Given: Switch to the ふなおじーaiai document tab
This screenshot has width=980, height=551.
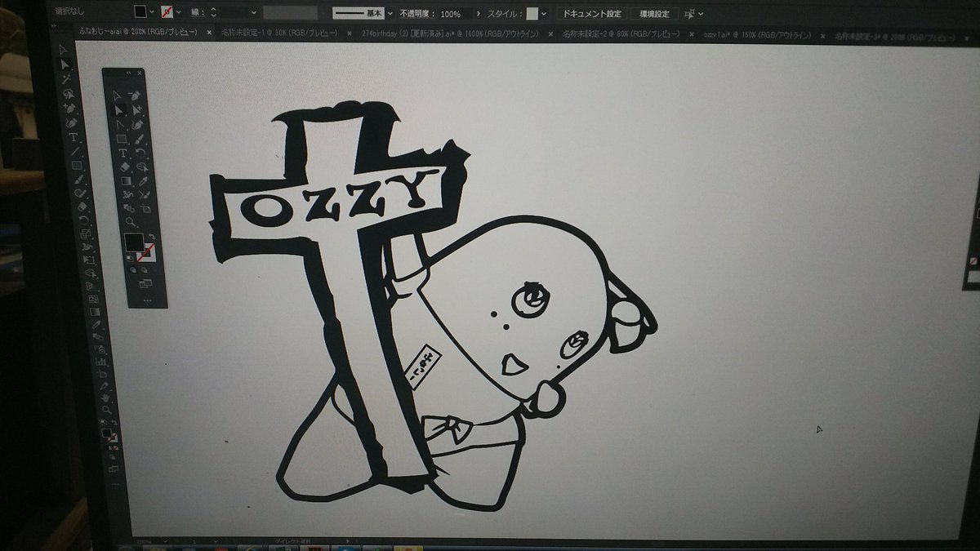Looking at the screenshot, I should click(x=139, y=32).
